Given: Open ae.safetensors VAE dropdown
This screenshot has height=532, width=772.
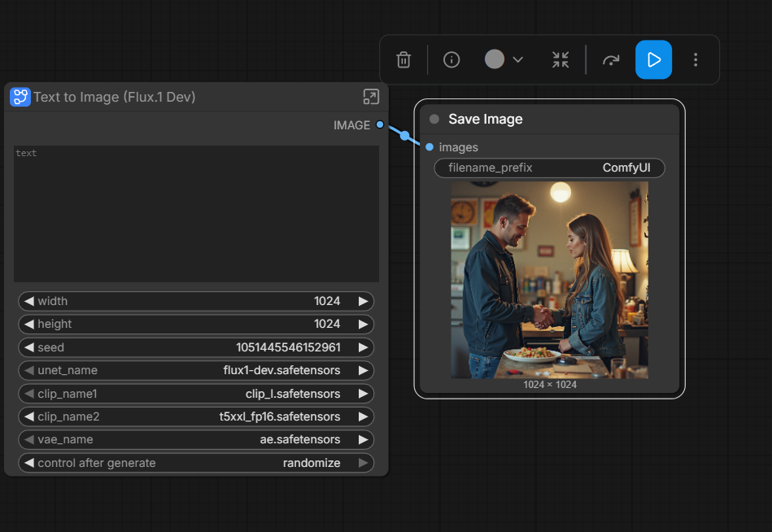Looking at the screenshot, I should pos(300,439).
